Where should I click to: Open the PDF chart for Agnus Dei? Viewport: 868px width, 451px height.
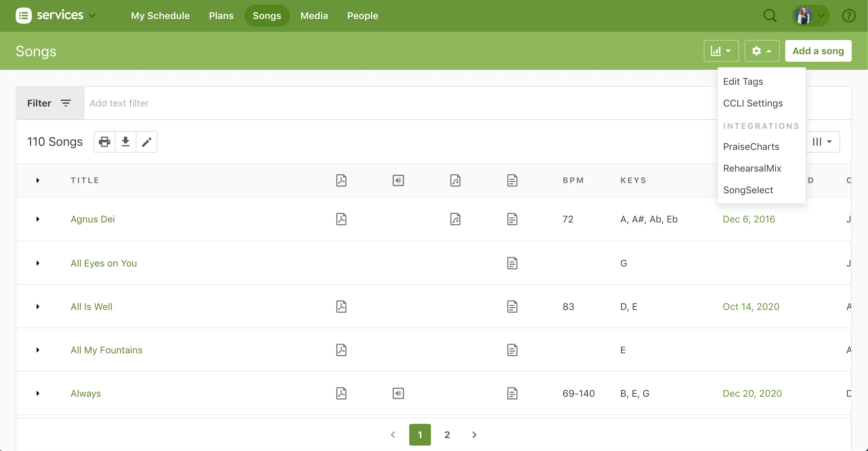click(341, 219)
